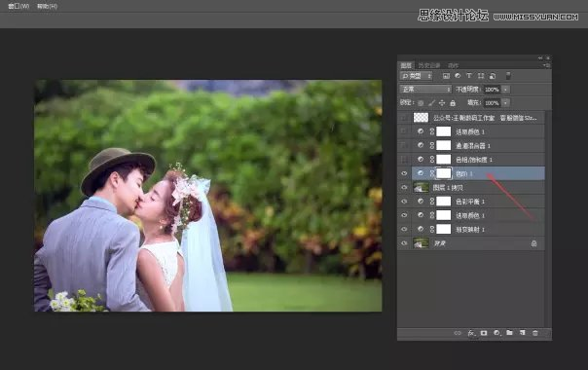
Task: Click adjustment icon of 通道混合器 1 layer
Action: pos(421,145)
